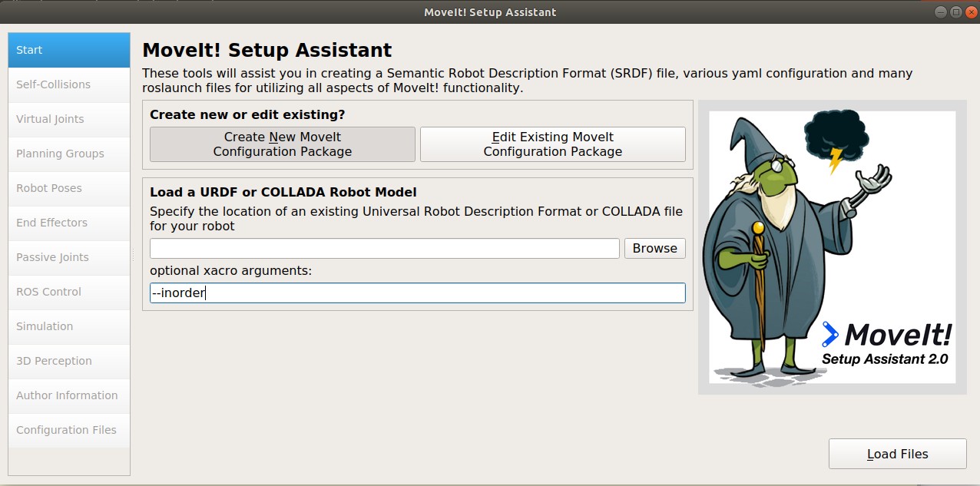Go to Virtual Joints section
This screenshot has width=980, height=486.
point(69,119)
